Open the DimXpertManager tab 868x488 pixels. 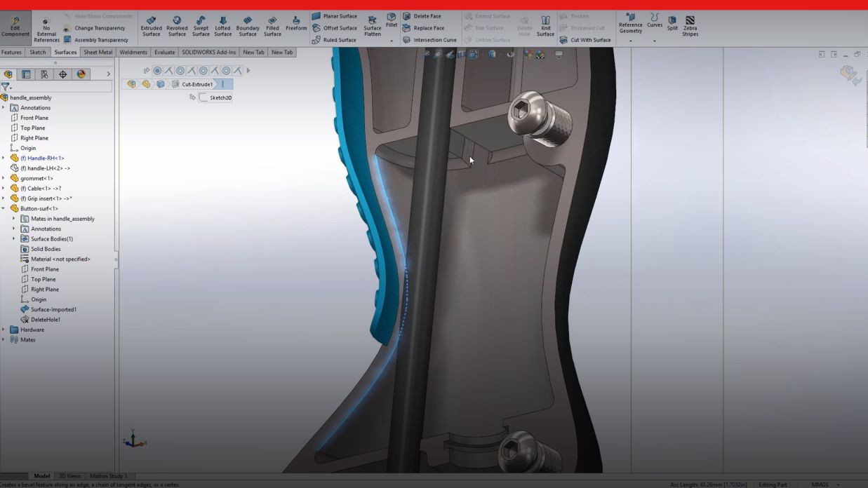62,74
